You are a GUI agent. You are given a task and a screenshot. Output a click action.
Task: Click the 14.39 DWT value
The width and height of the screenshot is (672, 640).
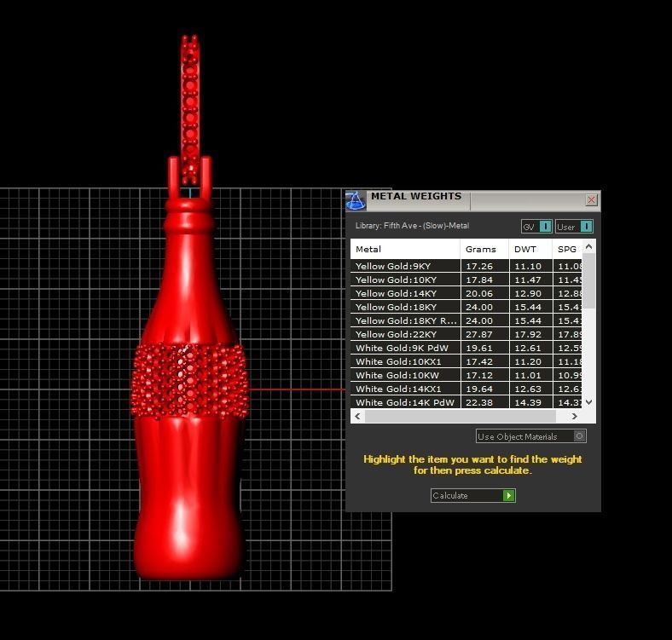[528, 403]
